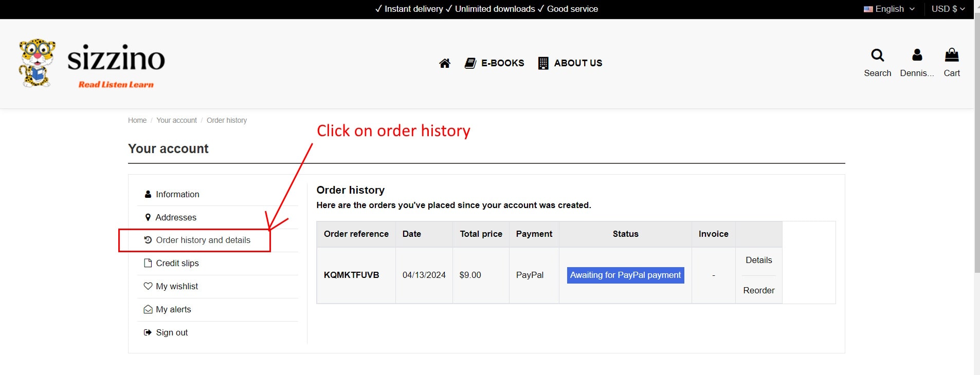Open Information in account sidebar

pyautogui.click(x=177, y=194)
